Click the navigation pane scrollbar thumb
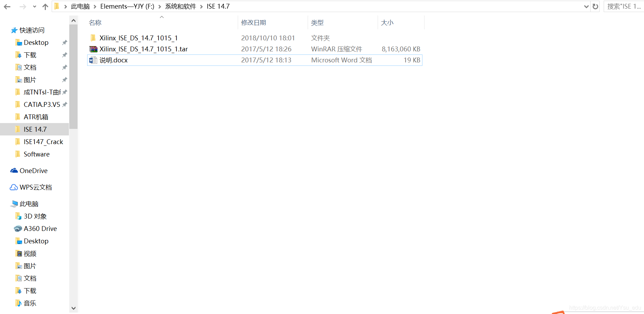The image size is (644, 314). pyautogui.click(x=73, y=77)
